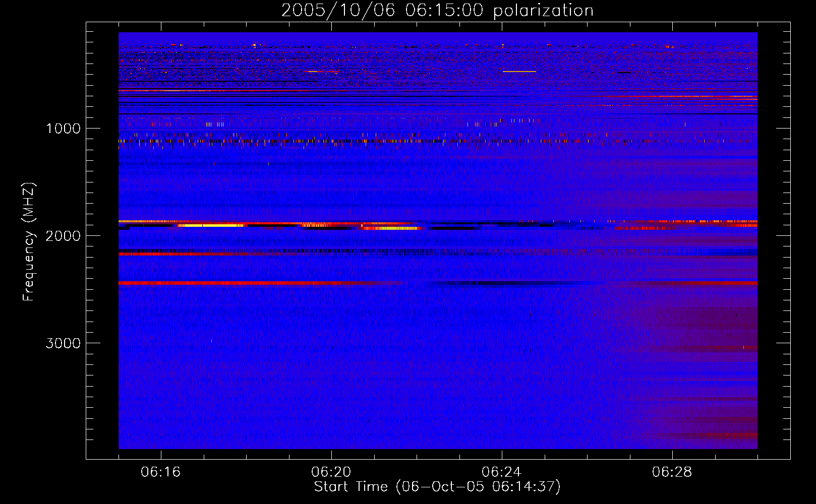Click the 'Start Time (06-Oct-05 06:14:37)' label

437,486
